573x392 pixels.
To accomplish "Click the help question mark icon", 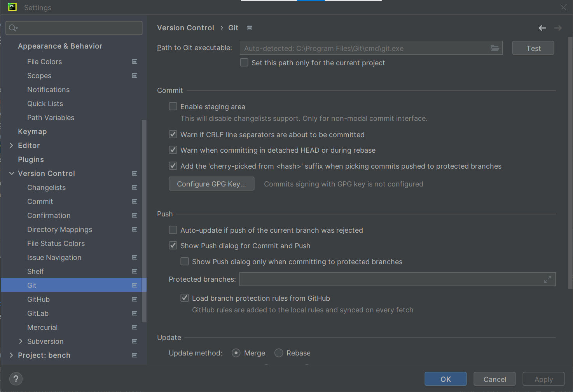I will click(16, 379).
